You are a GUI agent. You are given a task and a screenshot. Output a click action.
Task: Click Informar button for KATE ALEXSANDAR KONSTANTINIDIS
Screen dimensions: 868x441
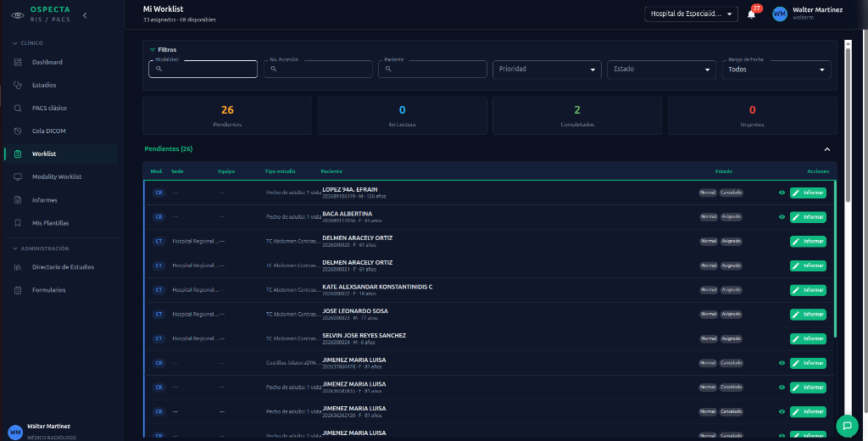point(808,290)
